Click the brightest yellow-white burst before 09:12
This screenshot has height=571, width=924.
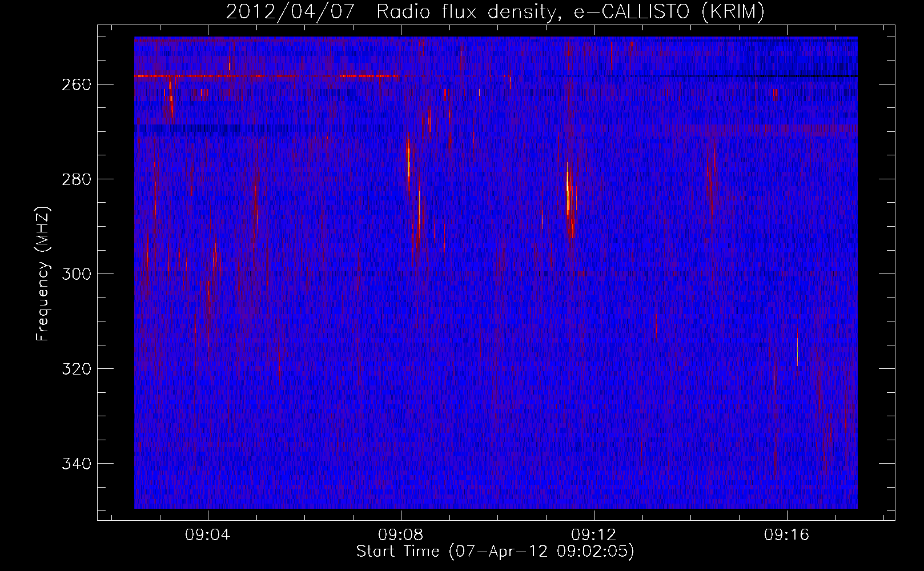[x=569, y=194]
